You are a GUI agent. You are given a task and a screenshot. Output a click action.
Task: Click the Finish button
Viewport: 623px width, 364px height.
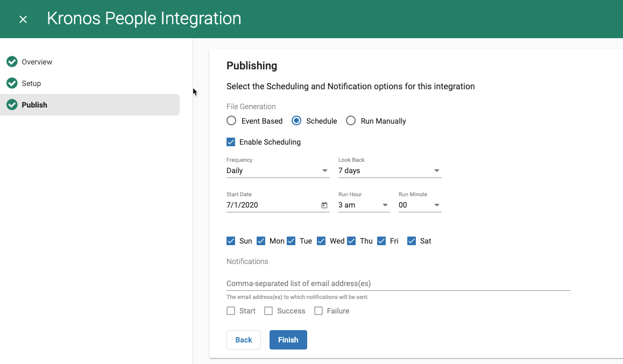click(x=288, y=340)
